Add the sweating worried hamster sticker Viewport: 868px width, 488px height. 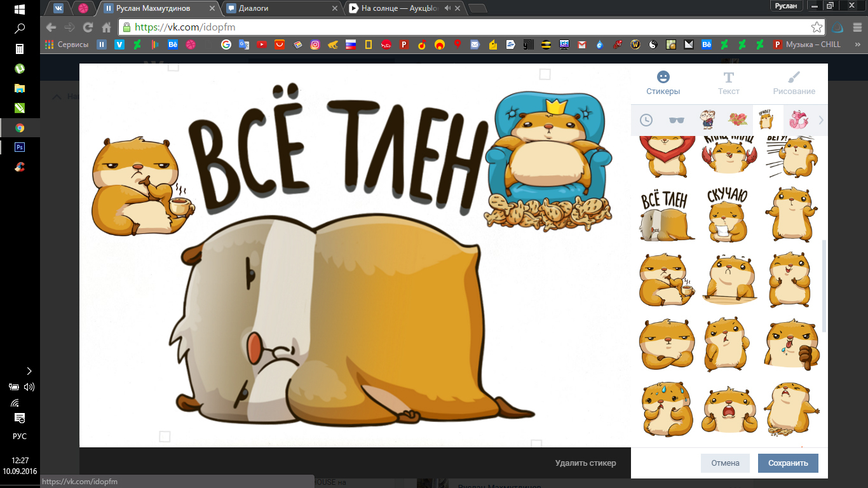click(667, 409)
